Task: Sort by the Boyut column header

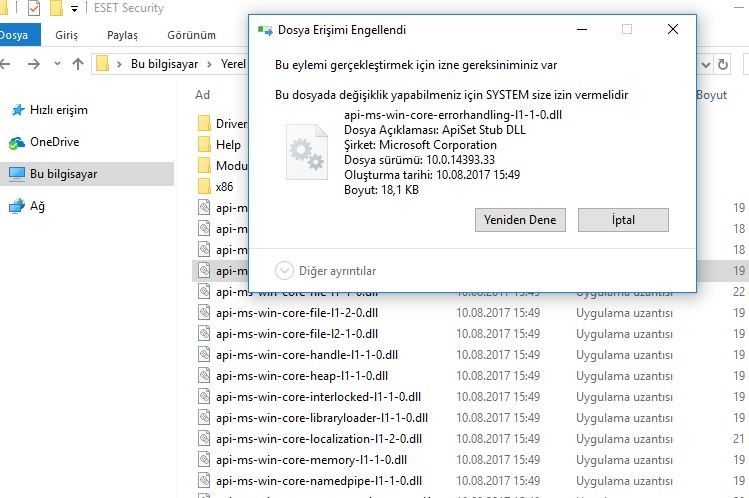Action: (x=711, y=95)
